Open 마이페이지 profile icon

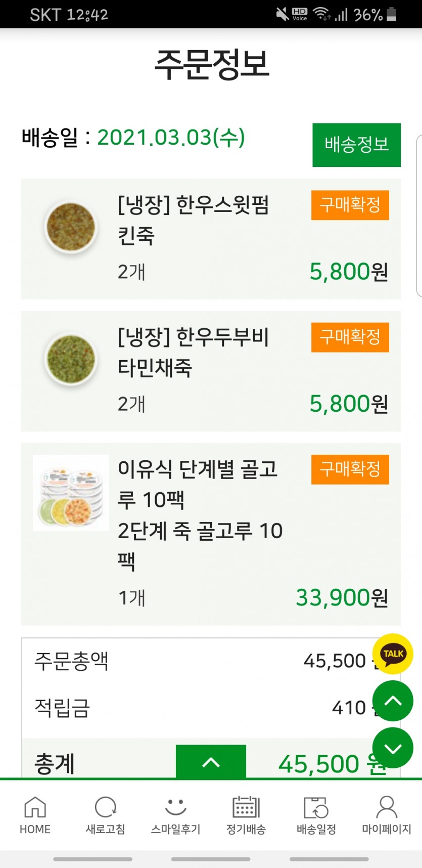tap(387, 808)
